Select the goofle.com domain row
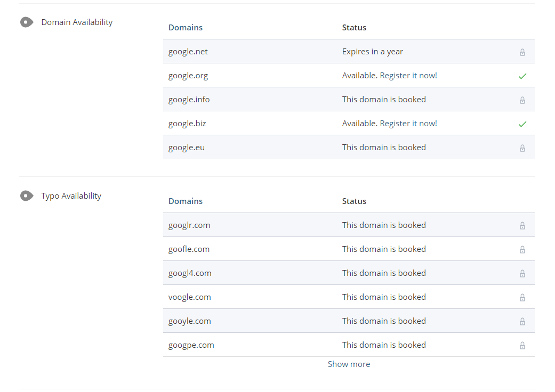Viewport: 555px width, 392px height. [189, 249]
